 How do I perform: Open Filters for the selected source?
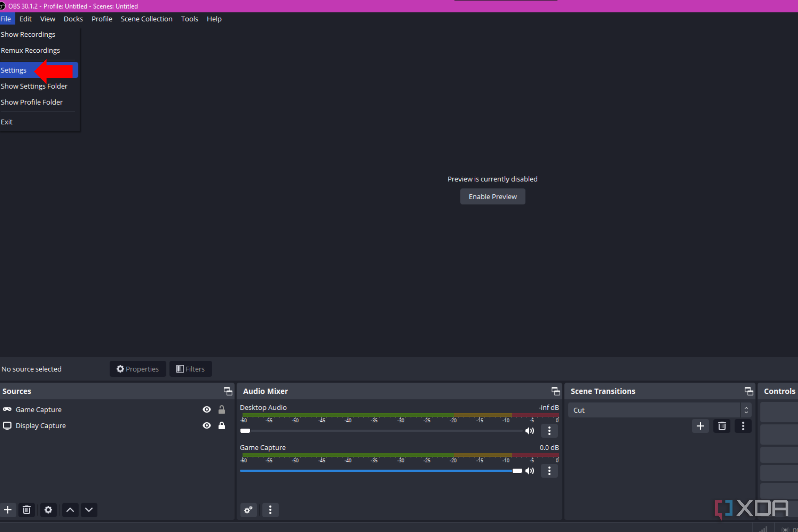[190, 369]
